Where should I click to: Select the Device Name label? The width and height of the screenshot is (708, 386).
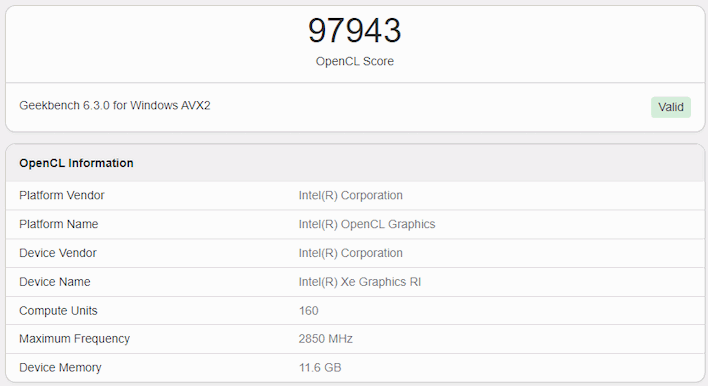[55, 282]
